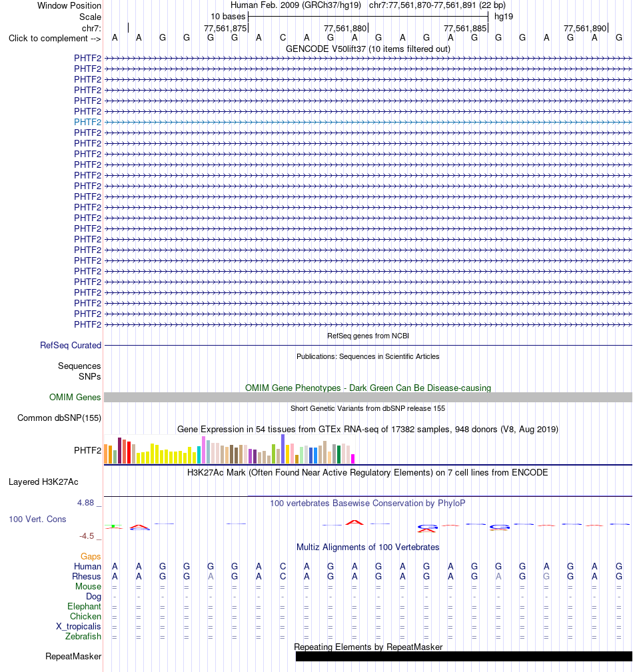Open the OMIM Gene Phenotypes track title
The width and height of the screenshot is (633, 672).
368,388
